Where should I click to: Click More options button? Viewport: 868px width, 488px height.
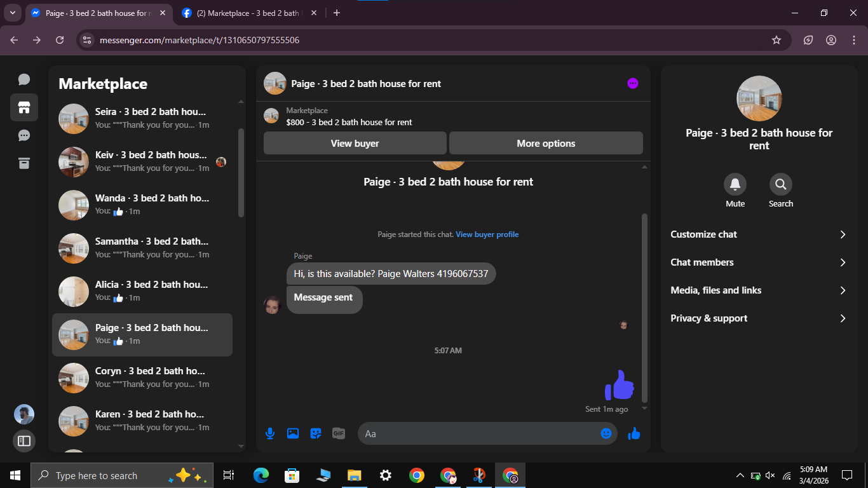(x=546, y=144)
